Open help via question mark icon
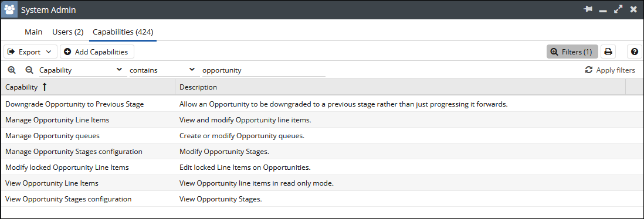 635,52
